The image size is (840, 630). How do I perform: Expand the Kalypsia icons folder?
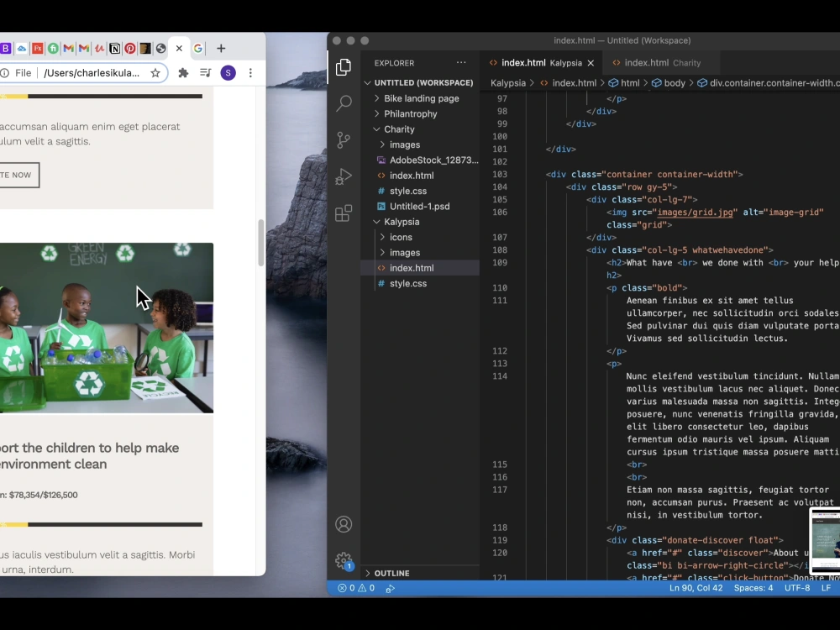click(x=420, y=237)
